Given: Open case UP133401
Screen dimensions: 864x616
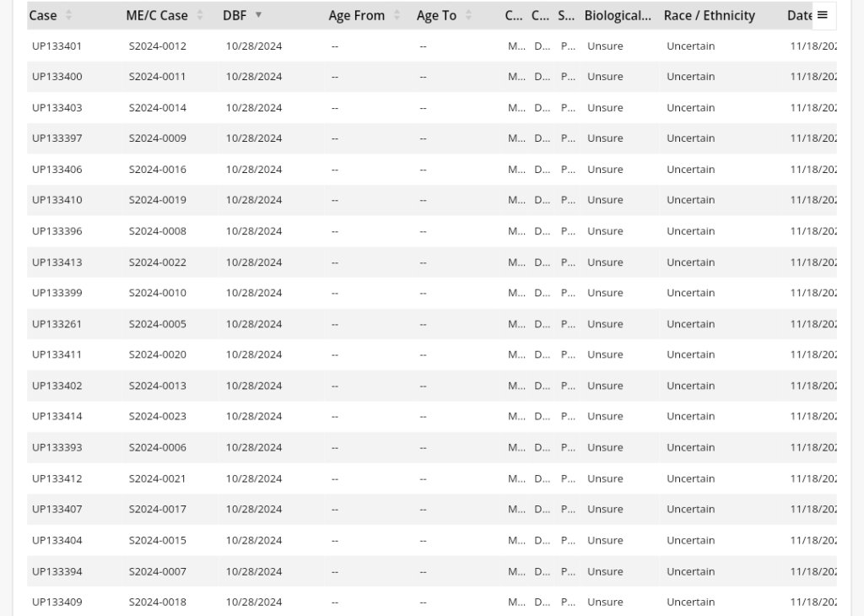Looking at the screenshot, I should 57,46.
